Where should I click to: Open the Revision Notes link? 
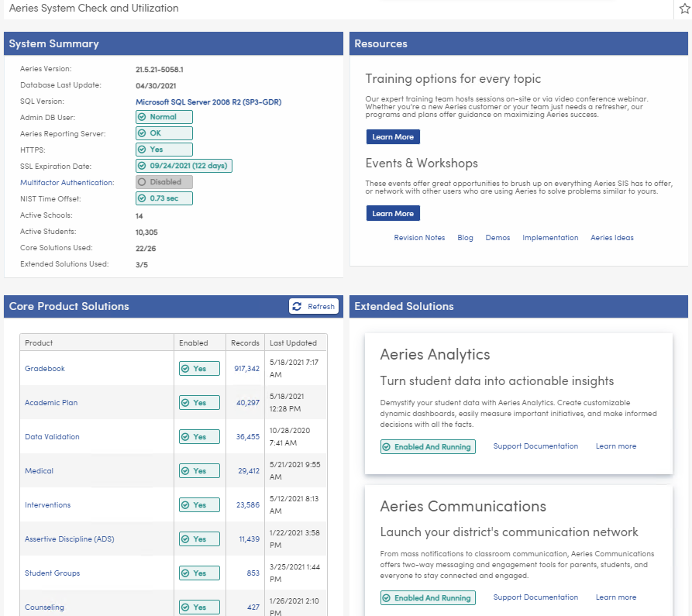(x=419, y=237)
